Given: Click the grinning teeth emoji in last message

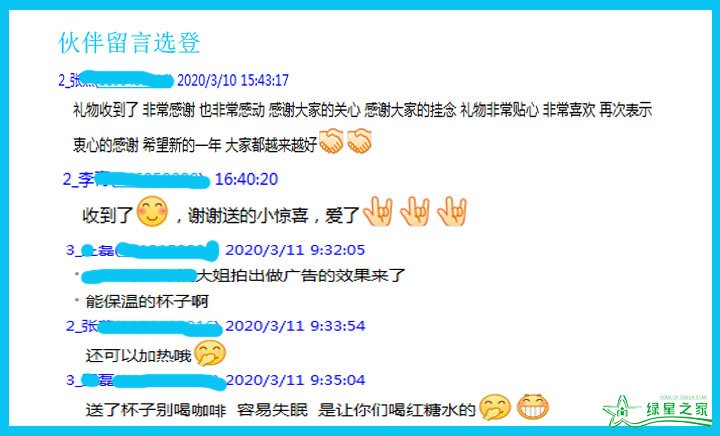Looking at the screenshot, I should point(533,407).
